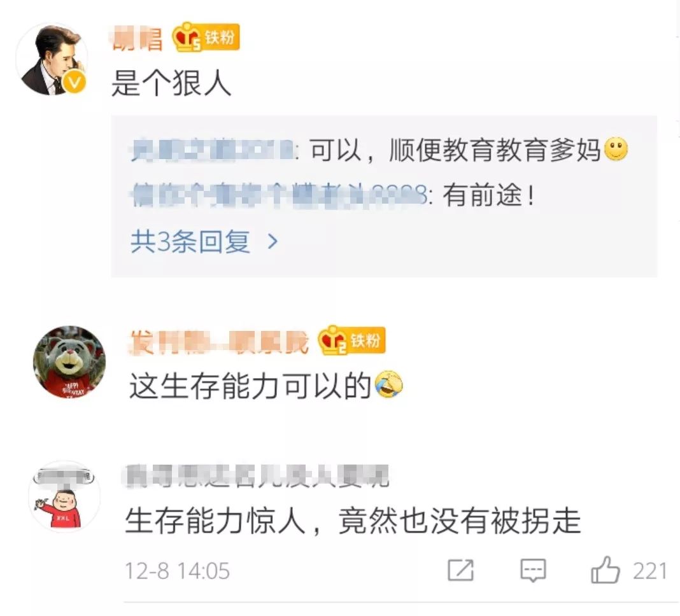Click second commenter's blurred orange username
Screen dimensions: 680x616
(x=220, y=342)
